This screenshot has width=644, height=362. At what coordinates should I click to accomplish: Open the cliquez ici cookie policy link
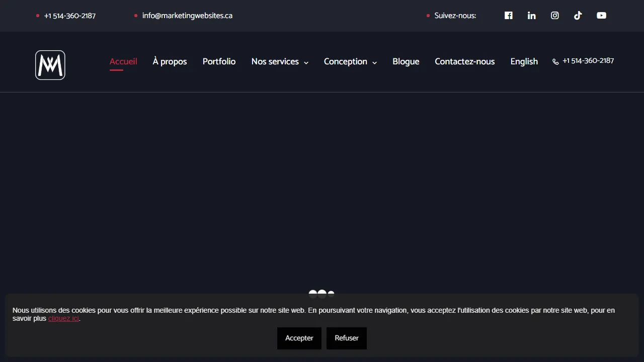63,318
